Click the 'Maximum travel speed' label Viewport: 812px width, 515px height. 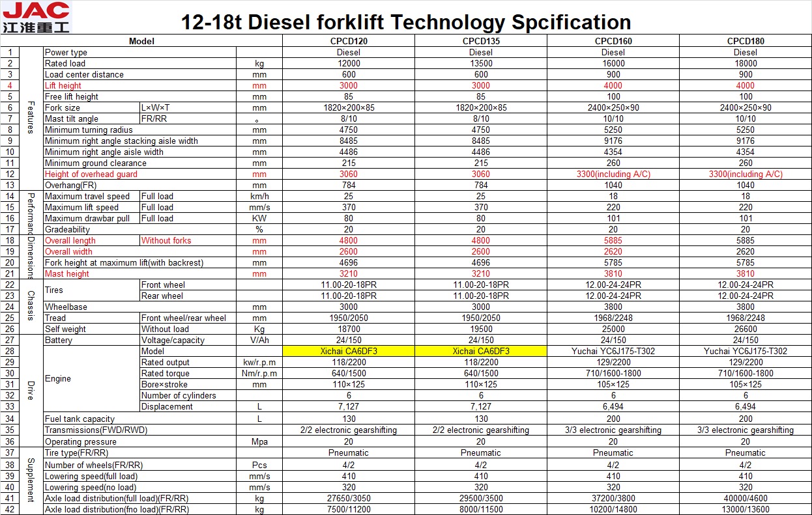pyautogui.click(x=87, y=197)
